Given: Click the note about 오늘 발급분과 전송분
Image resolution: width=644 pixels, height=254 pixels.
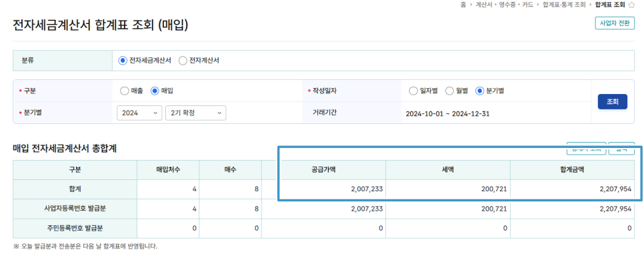Looking at the screenshot, I should 85,247.
